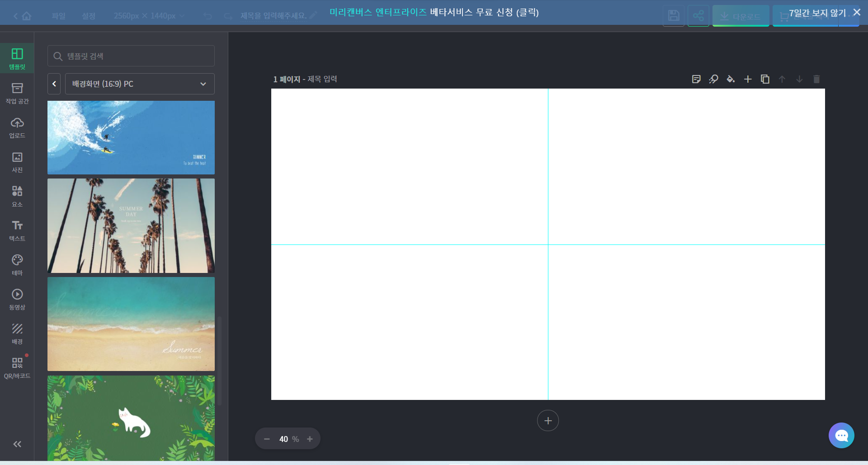Open the 배경 background panel
The width and height of the screenshot is (868, 465).
[17, 333]
